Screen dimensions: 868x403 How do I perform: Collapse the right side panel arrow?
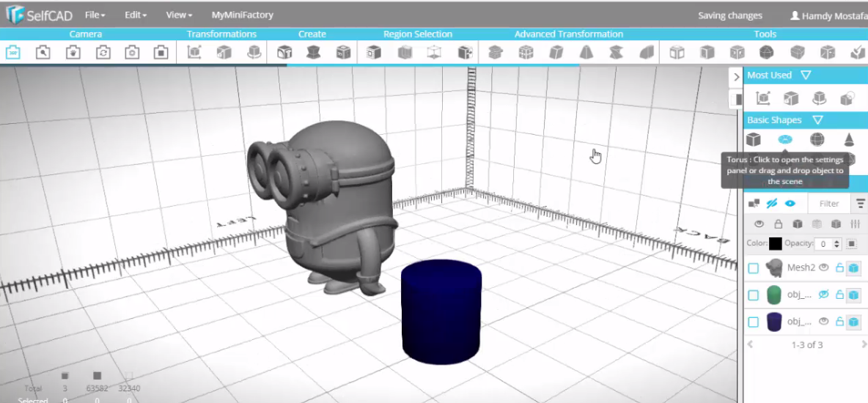coord(736,77)
